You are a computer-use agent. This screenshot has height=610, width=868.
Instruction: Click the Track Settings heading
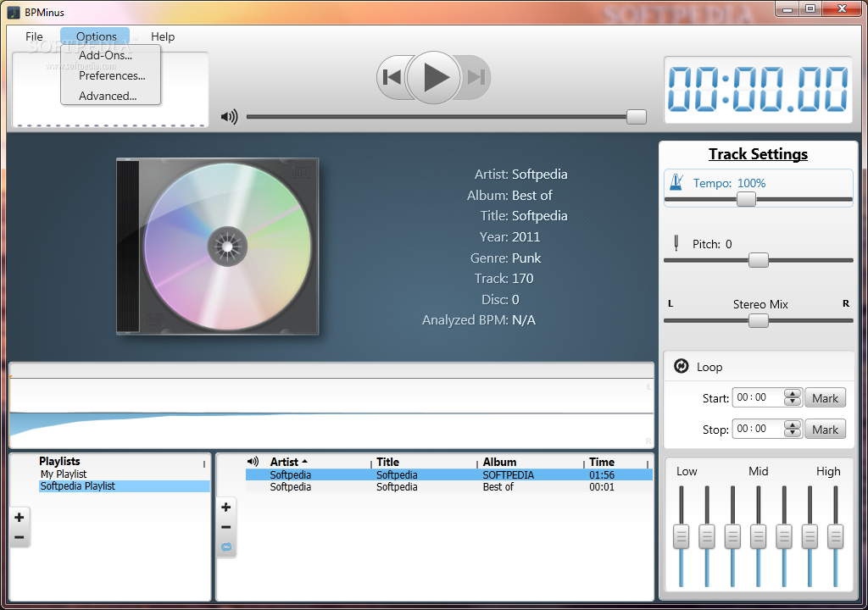[758, 154]
